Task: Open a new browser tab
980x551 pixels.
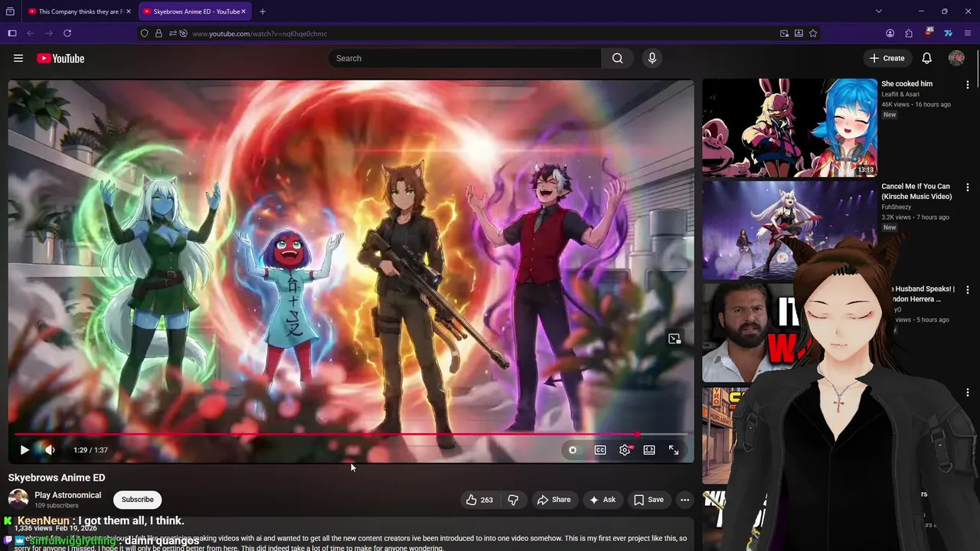Action: coord(263,11)
